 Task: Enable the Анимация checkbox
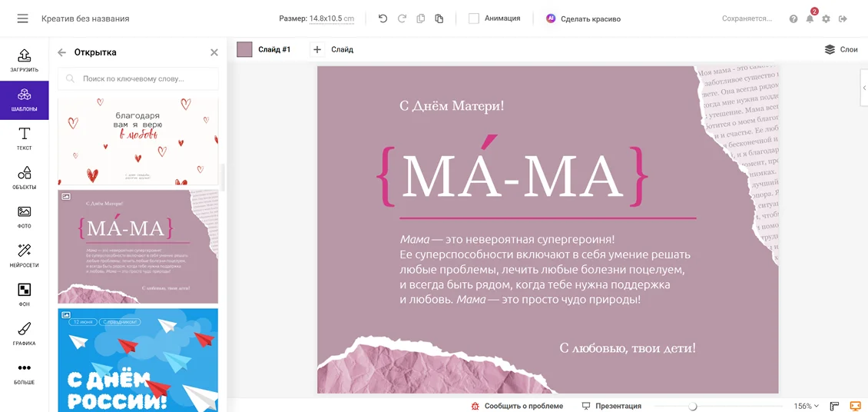click(x=474, y=18)
